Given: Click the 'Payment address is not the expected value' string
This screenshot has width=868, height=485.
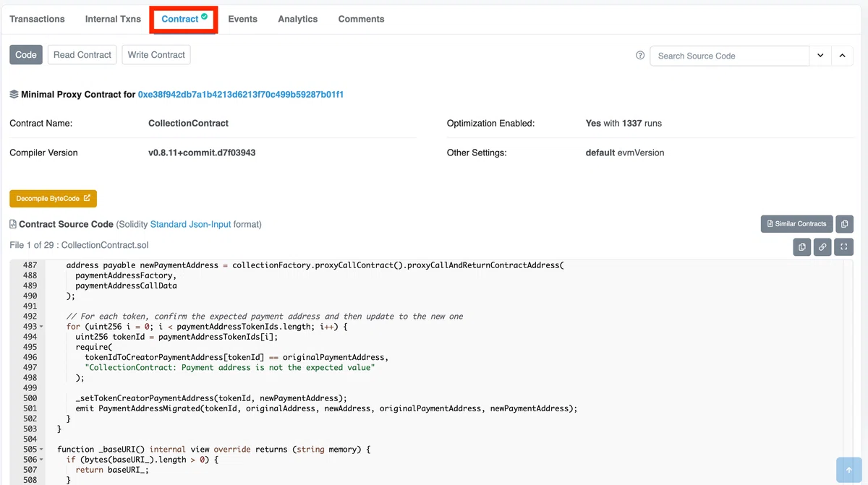Looking at the screenshot, I should (230, 368).
